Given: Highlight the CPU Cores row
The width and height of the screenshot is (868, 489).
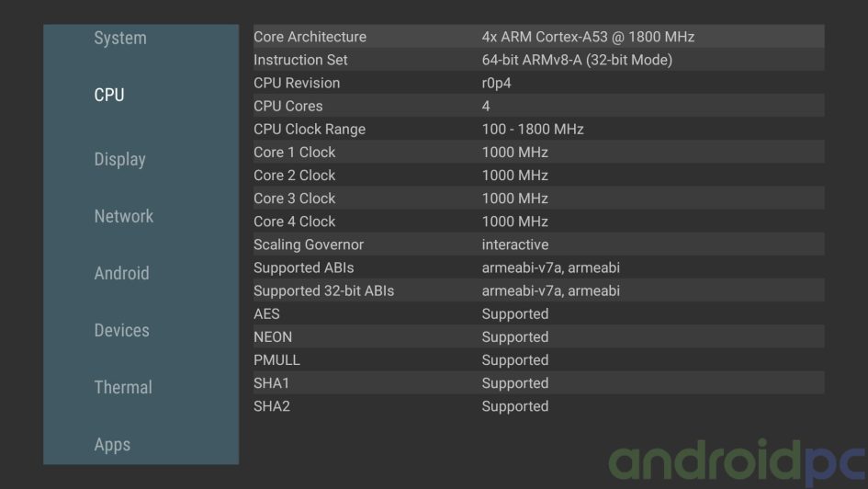Looking at the screenshot, I should (x=538, y=106).
